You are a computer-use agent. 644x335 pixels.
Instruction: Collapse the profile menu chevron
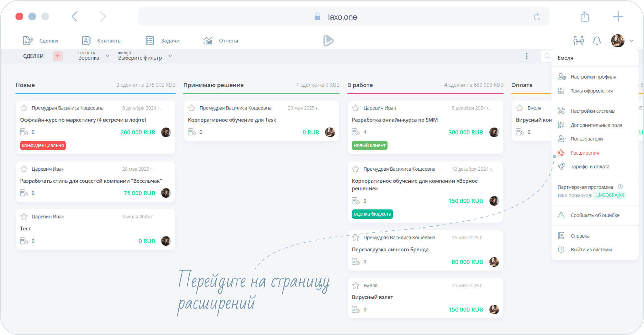click(631, 41)
